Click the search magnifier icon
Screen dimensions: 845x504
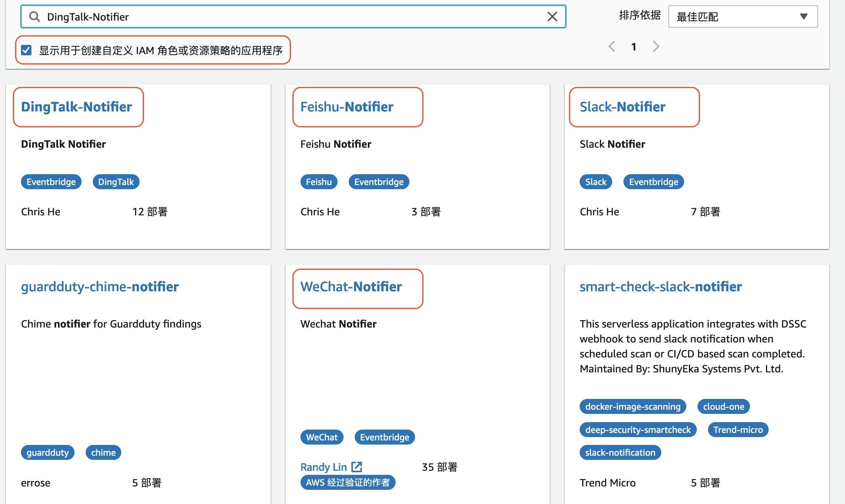[34, 16]
